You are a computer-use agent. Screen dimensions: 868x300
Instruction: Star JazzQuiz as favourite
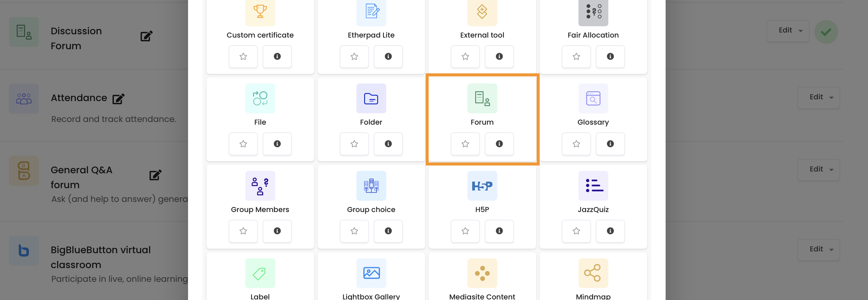576,231
